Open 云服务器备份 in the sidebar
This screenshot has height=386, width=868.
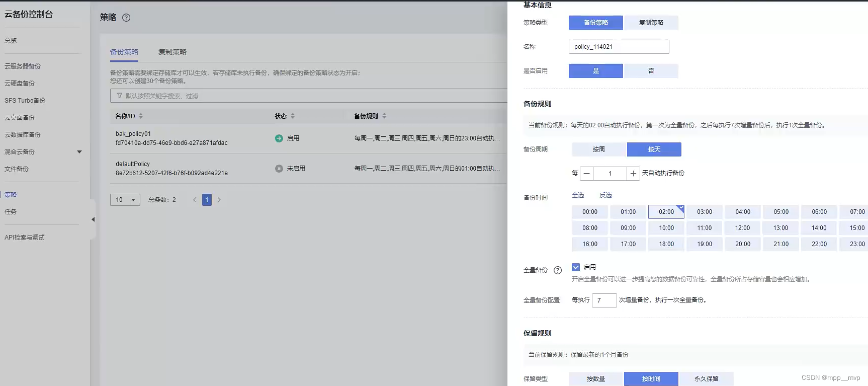tap(23, 66)
